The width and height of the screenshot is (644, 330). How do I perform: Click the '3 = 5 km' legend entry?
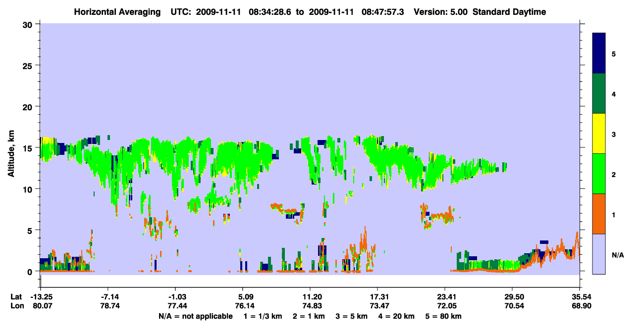[352, 316]
